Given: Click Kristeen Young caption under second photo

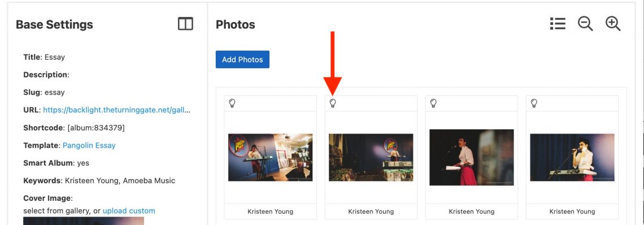Looking at the screenshot, I should (371, 211).
